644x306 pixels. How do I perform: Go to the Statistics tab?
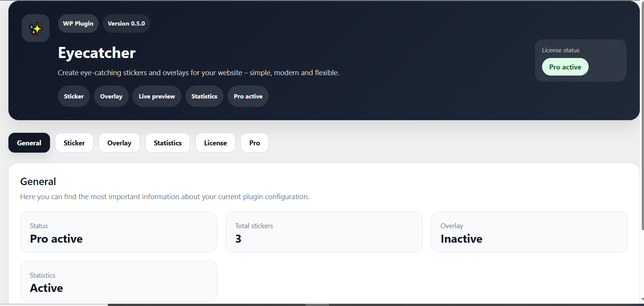[x=168, y=143]
